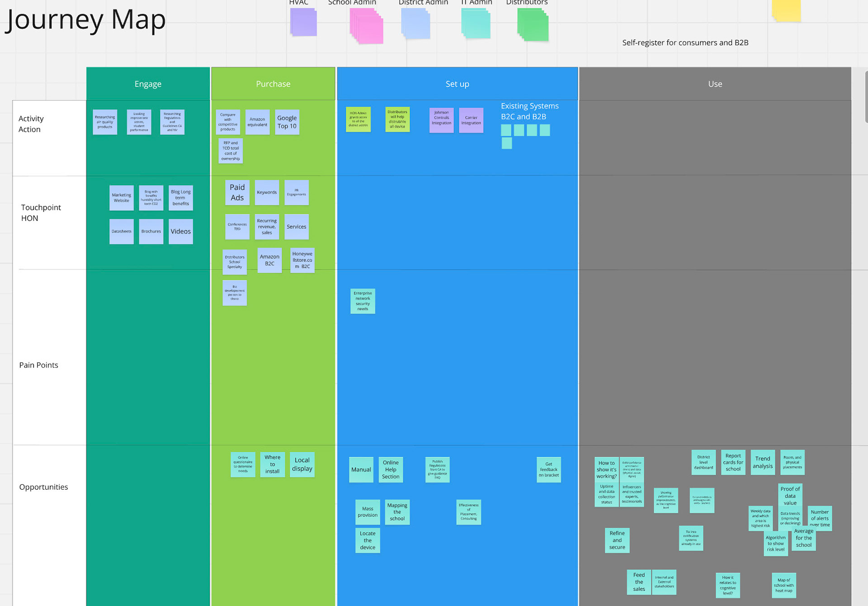868x606 pixels.
Task: Select the purple HVAC sticky note stack
Action: coord(303,22)
